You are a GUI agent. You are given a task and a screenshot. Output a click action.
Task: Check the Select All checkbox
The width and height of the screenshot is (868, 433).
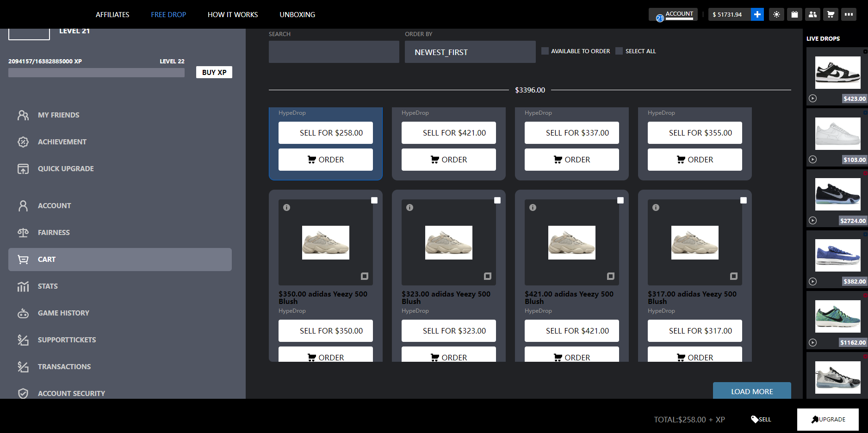620,51
